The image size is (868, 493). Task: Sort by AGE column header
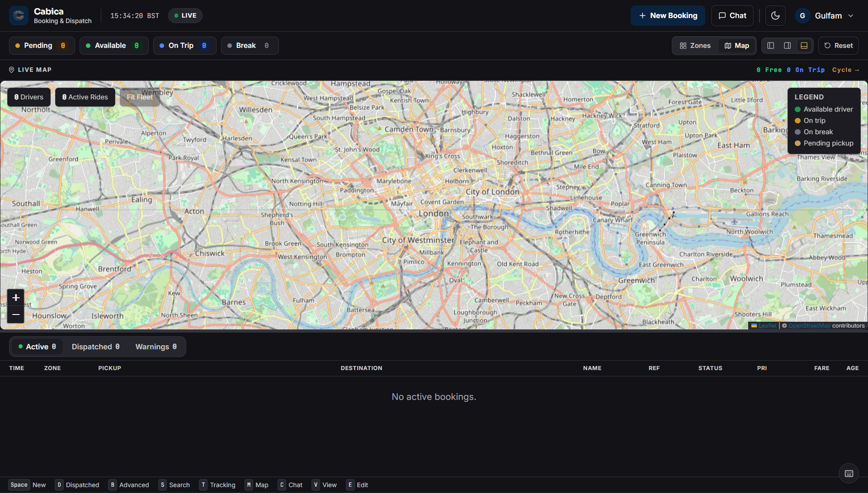(852, 368)
